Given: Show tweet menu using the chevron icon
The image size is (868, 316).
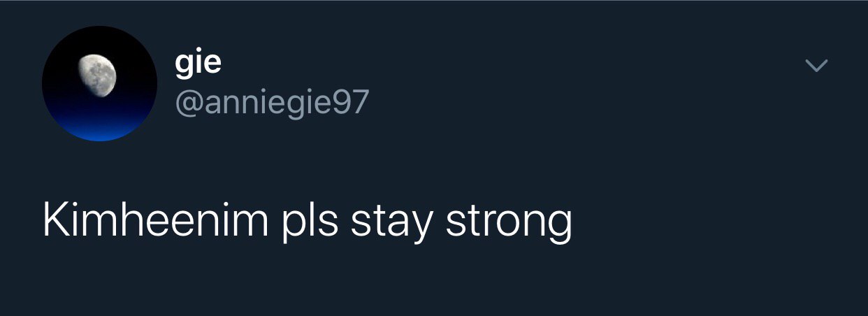Looking at the screenshot, I should [816, 66].
